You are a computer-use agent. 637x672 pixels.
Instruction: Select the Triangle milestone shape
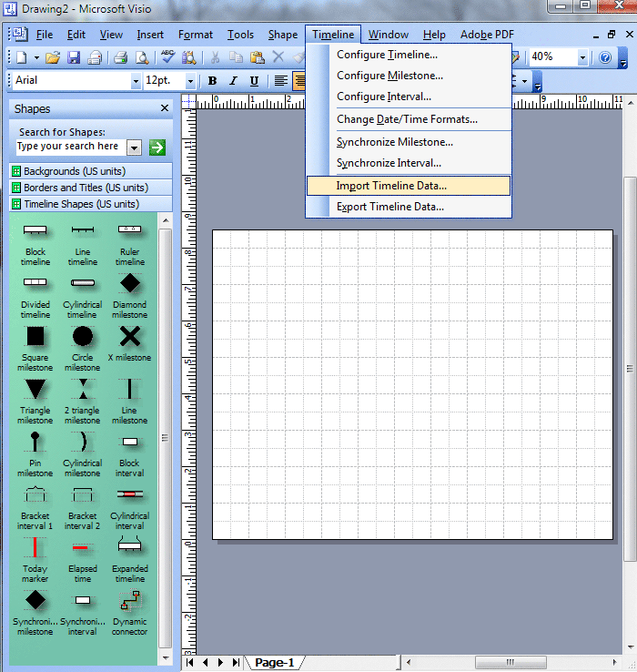click(35, 402)
